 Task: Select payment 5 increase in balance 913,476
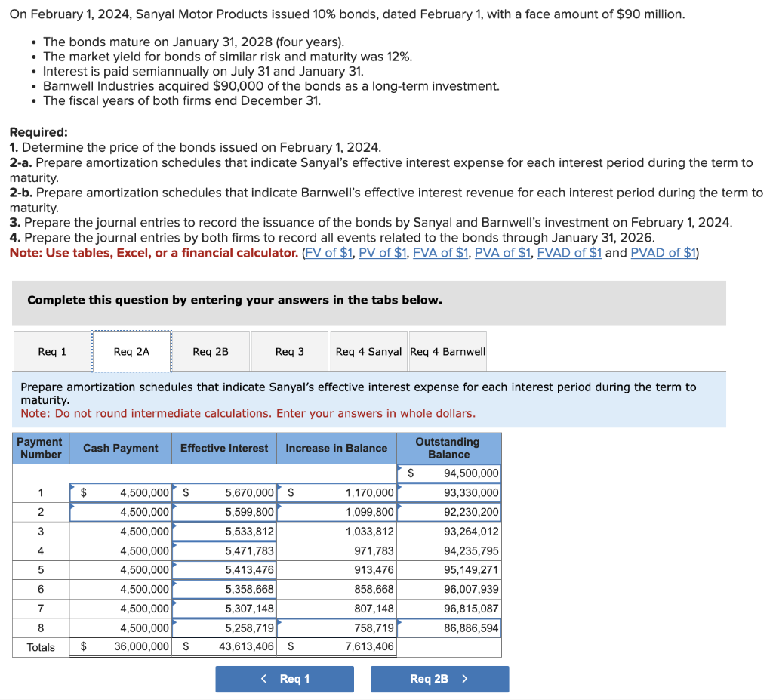point(337,570)
